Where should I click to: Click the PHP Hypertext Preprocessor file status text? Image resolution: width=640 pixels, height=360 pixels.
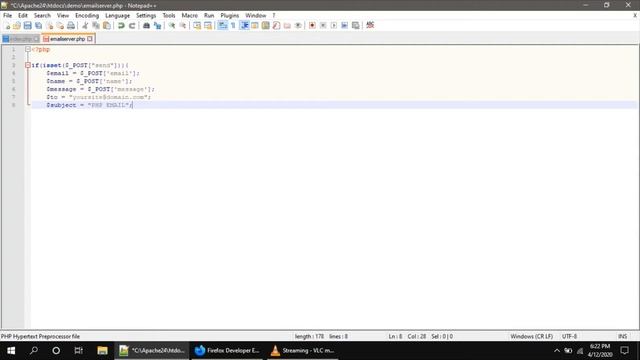pyautogui.click(x=40, y=337)
